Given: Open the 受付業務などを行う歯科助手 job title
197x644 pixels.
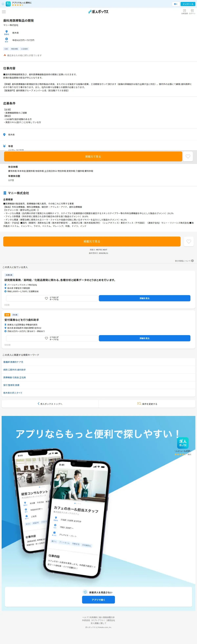Looking at the screenshot, I should (22, 320).
